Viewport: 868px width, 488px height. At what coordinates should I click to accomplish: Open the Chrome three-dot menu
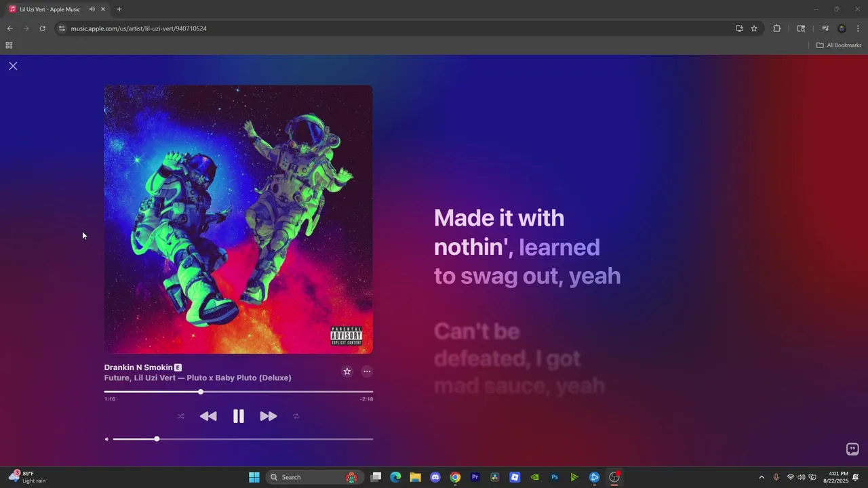(x=858, y=28)
